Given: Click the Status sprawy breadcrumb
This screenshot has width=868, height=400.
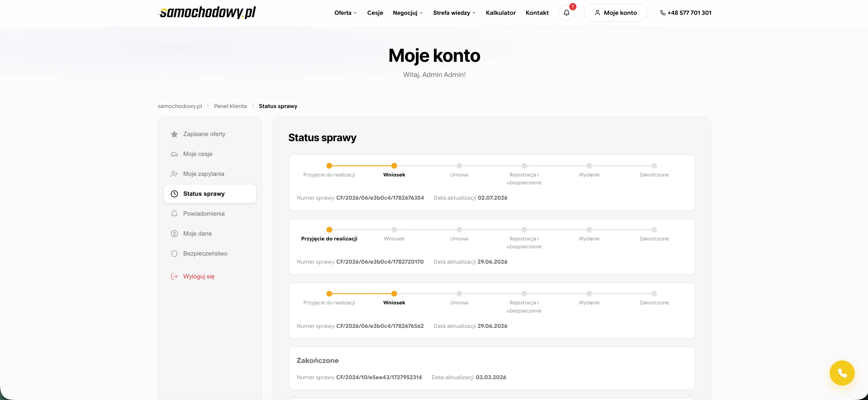Looking at the screenshot, I should point(278,106).
